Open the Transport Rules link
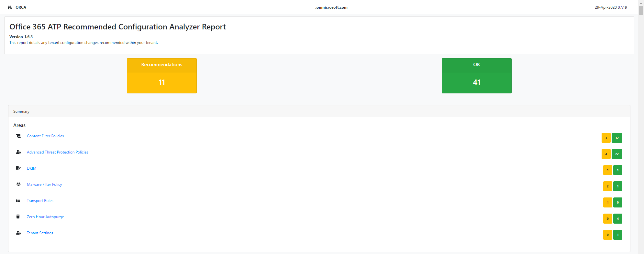The image size is (644, 254). tap(40, 201)
